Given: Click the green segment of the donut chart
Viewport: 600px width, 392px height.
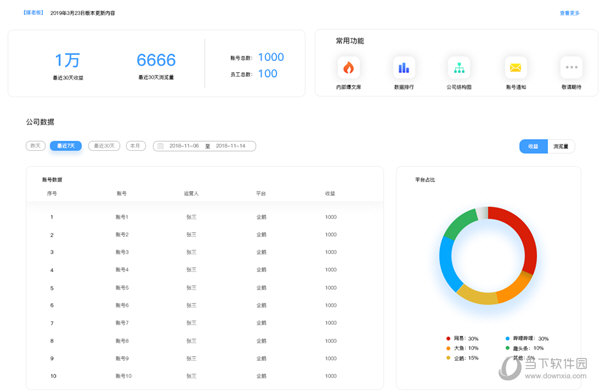Looking at the screenshot, I should click(459, 224).
